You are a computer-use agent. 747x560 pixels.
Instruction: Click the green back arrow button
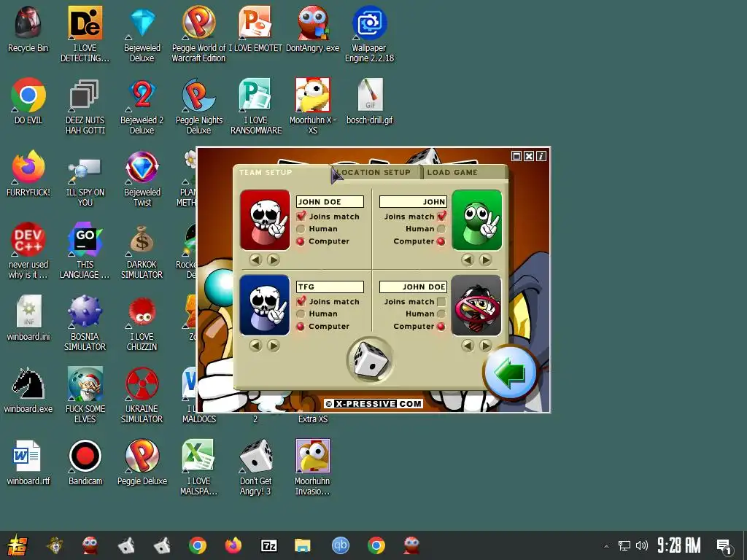pyautogui.click(x=510, y=373)
